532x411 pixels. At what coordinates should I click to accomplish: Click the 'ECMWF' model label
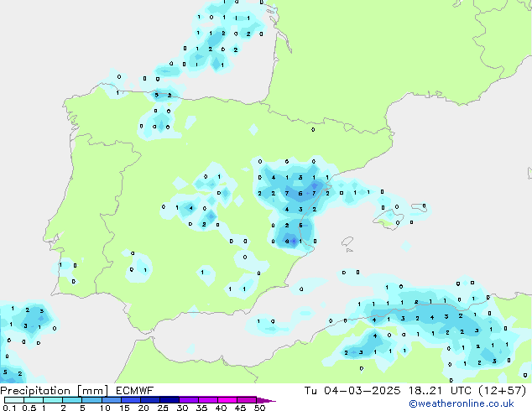click(x=135, y=391)
